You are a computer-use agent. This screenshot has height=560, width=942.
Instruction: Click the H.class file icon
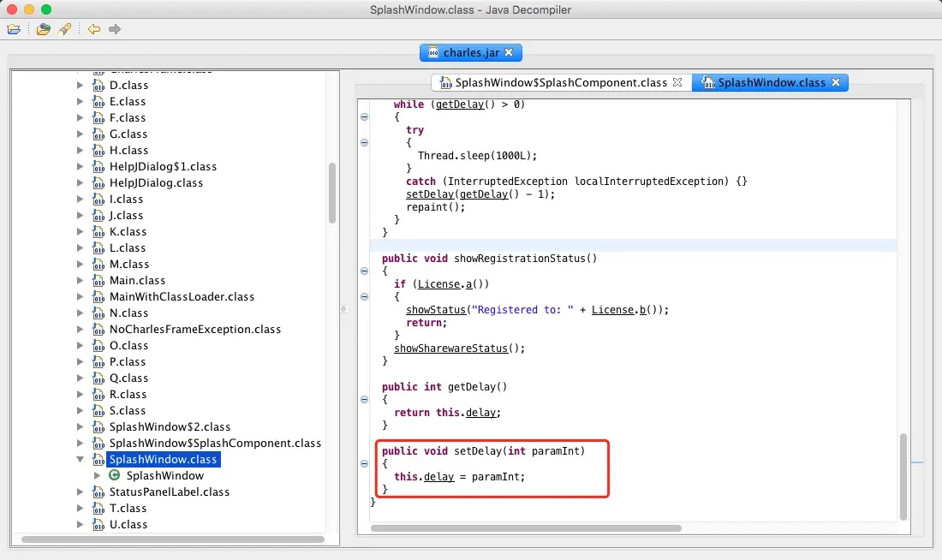[98, 150]
